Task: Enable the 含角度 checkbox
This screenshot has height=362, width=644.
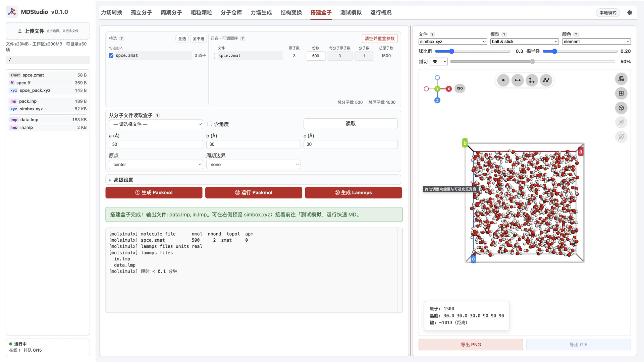Action: coord(210,124)
